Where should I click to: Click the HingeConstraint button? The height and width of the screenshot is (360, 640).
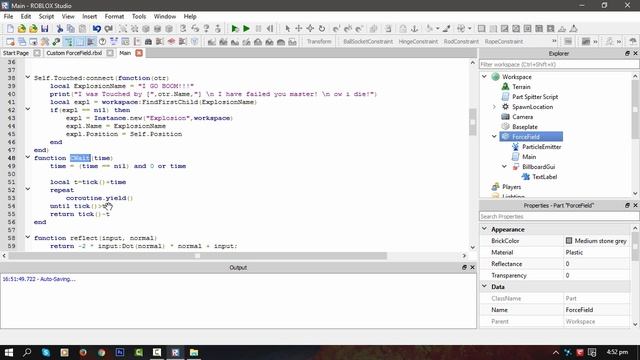(418, 41)
